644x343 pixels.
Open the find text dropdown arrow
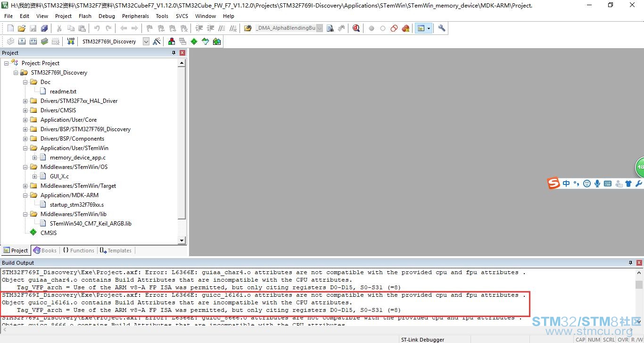pyautogui.click(x=320, y=28)
